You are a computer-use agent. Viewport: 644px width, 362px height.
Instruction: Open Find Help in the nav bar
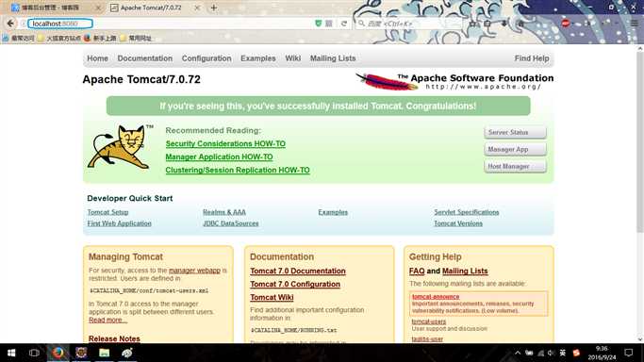point(532,58)
